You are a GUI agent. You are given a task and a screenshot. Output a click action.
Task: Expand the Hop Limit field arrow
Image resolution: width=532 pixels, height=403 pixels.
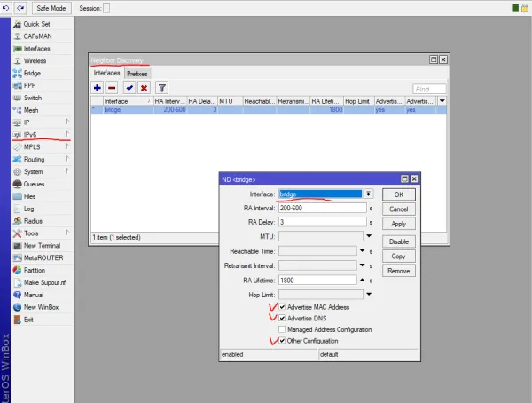[x=368, y=293]
